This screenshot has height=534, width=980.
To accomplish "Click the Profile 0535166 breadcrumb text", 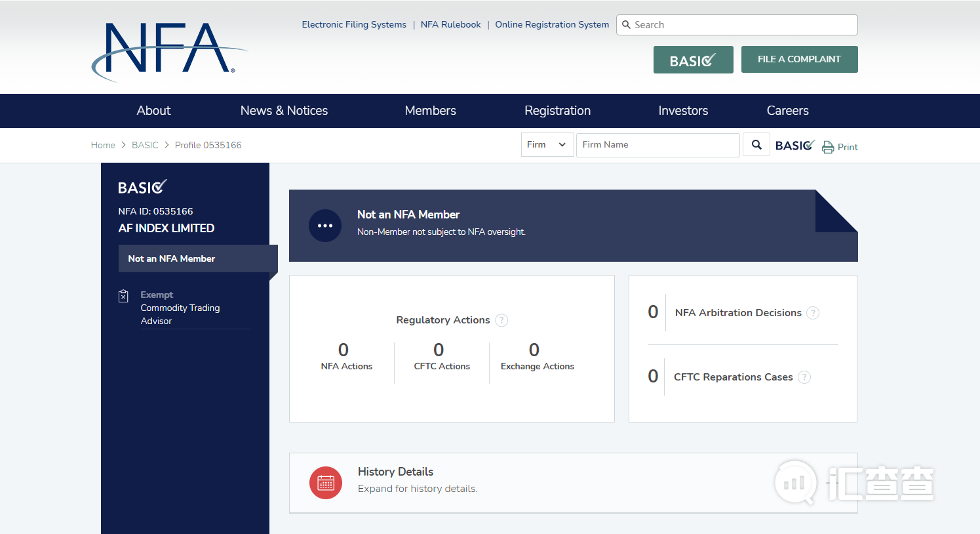I will 208,145.
